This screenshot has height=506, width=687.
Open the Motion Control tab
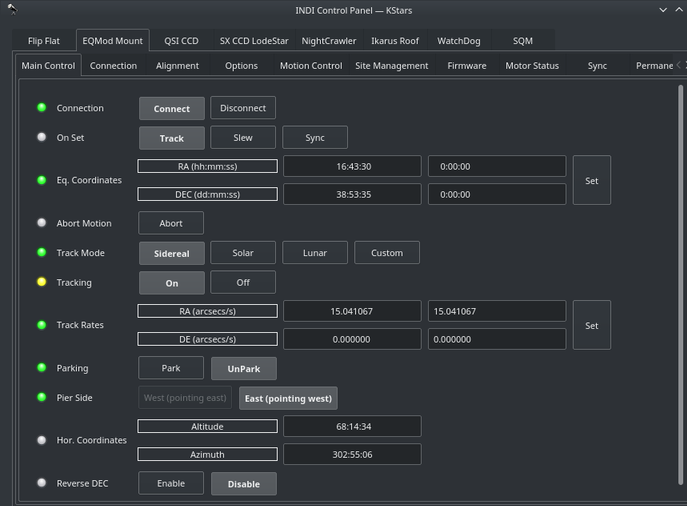pyautogui.click(x=310, y=66)
